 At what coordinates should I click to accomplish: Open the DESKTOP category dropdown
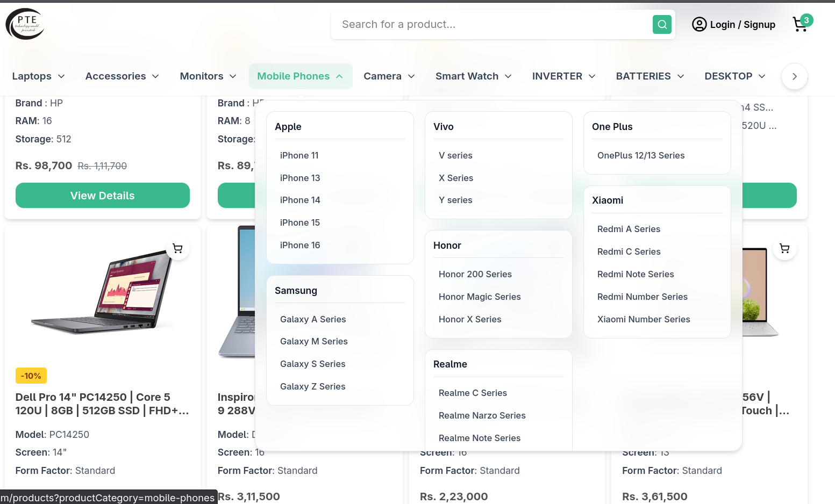pyautogui.click(x=735, y=76)
